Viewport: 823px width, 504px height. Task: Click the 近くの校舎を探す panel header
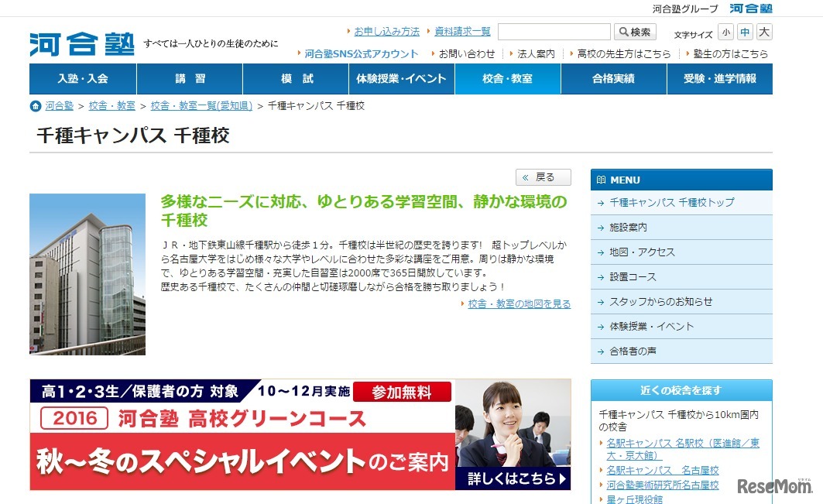[x=681, y=391]
